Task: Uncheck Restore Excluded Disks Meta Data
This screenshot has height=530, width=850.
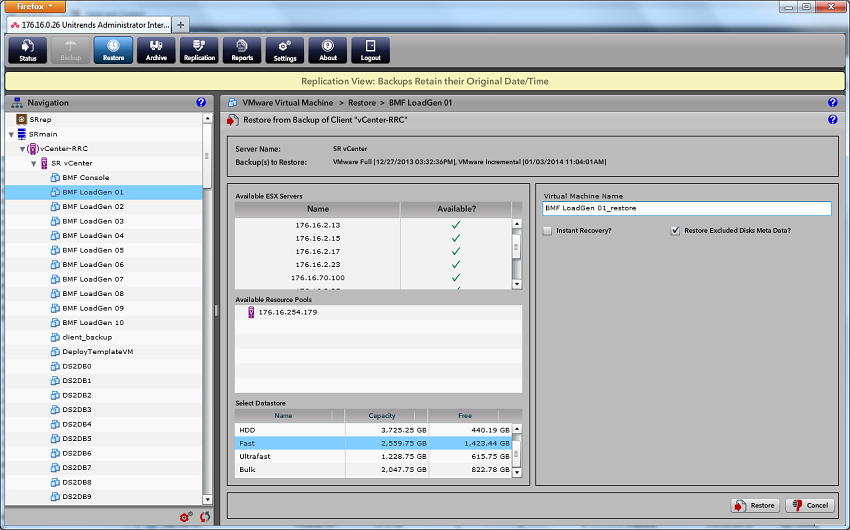Action: (x=675, y=231)
